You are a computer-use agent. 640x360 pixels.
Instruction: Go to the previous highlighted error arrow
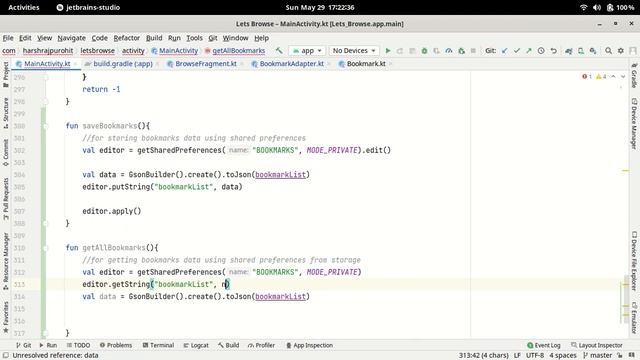pos(613,77)
